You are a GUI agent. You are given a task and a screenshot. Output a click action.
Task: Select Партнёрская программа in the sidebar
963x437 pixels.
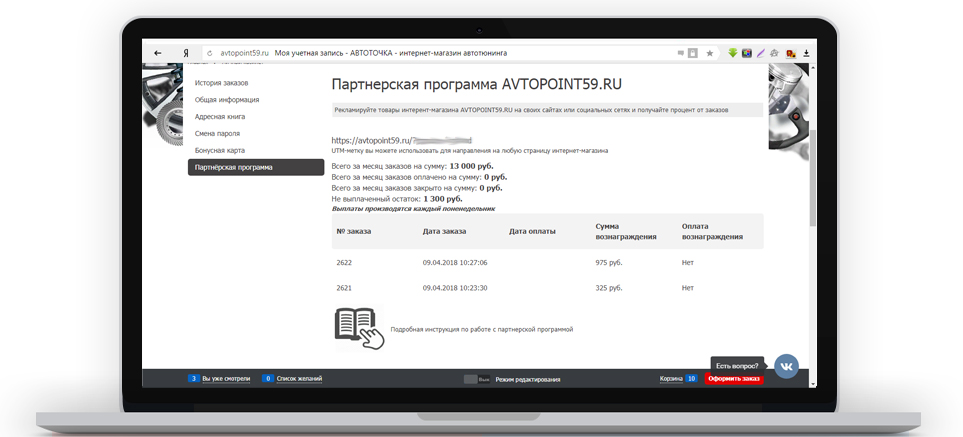pos(256,168)
